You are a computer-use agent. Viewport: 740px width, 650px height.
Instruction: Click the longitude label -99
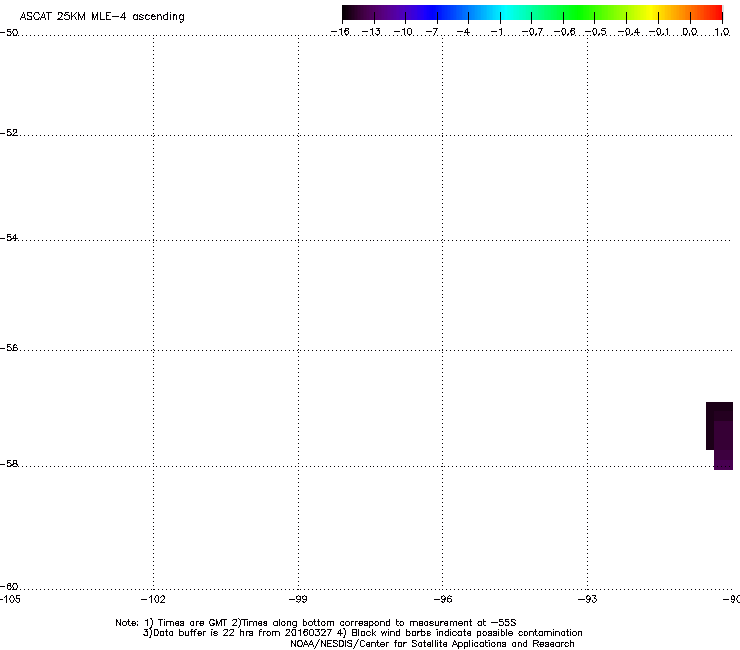click(x=298, y=599)
